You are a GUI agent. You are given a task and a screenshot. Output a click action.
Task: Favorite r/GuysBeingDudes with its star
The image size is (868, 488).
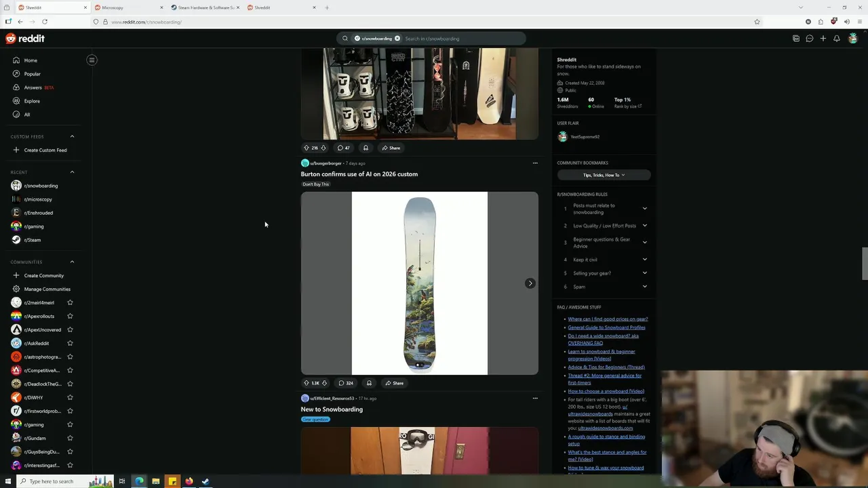(70, 451)
